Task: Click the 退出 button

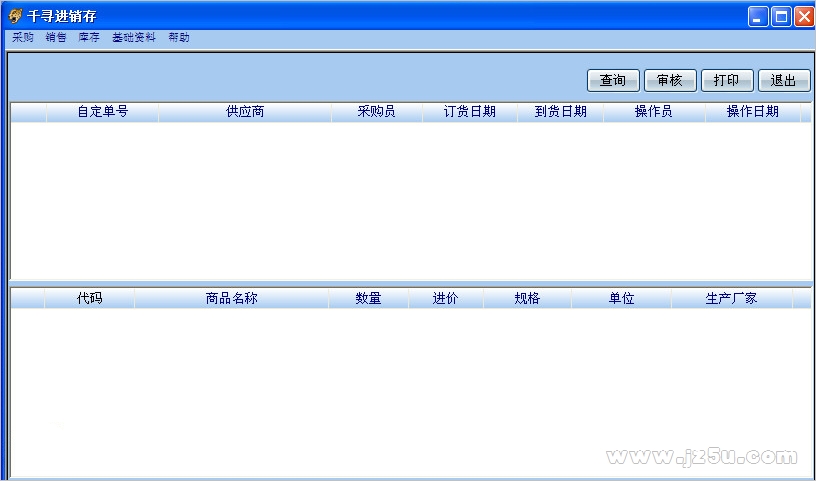Action: pyautogui.click(x=784, y=81)
